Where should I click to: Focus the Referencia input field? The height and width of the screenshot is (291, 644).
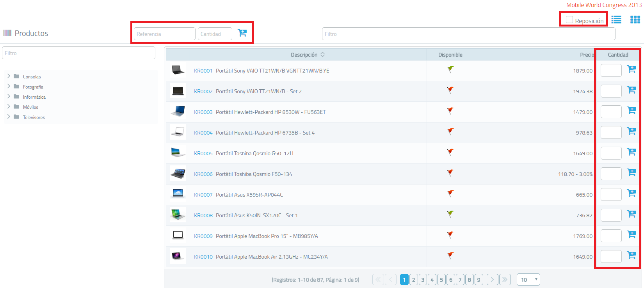click(x=165, y=34)
